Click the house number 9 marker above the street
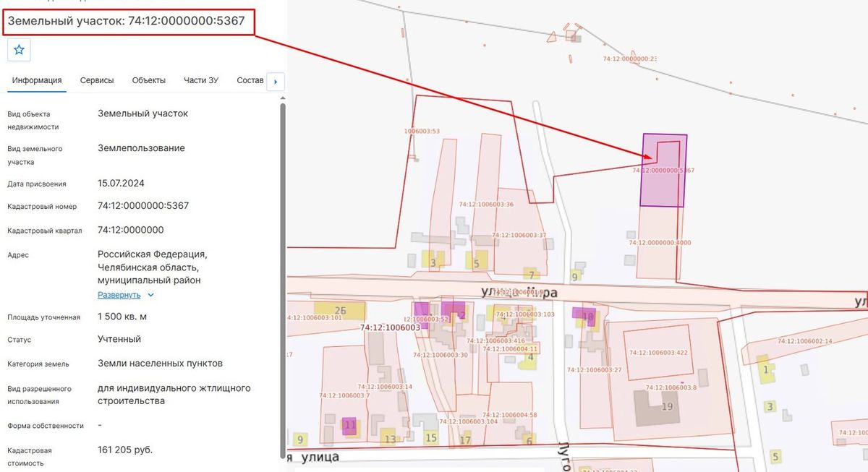 point(575,276)
